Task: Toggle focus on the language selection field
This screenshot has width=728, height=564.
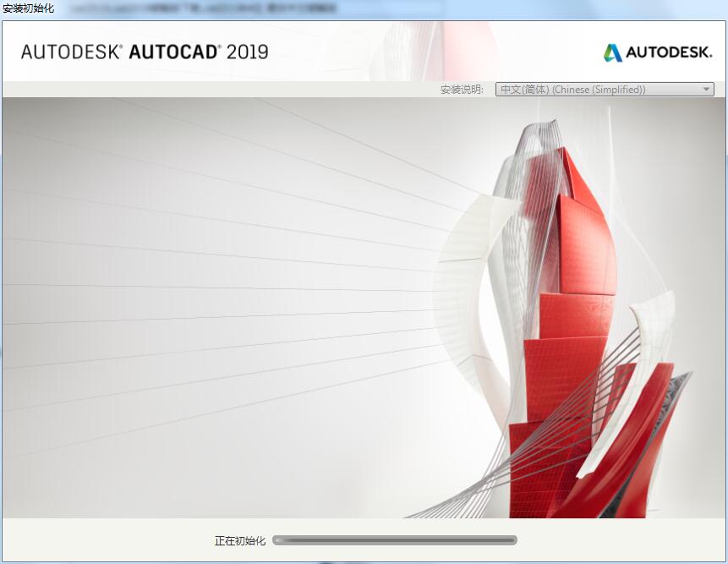Action: pyautogui.click(x=605, y=89)
